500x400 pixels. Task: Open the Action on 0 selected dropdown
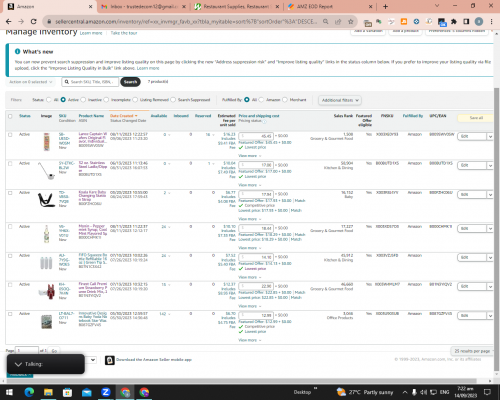(30, 82)
